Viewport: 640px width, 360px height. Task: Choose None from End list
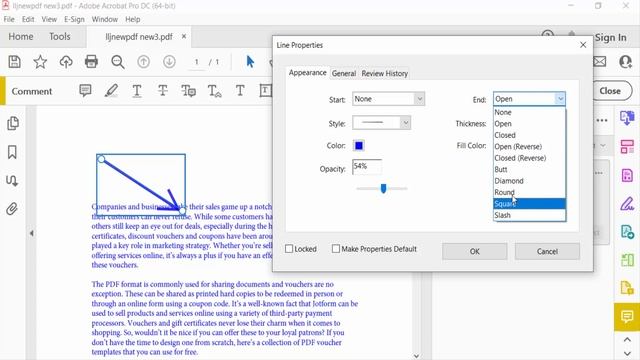(x=529, y=112)
